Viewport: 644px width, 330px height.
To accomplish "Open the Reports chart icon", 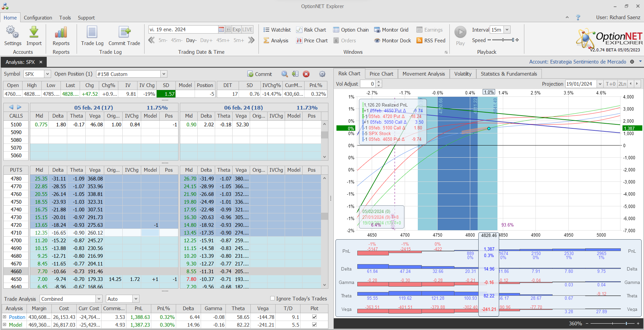I will (61, 33).
